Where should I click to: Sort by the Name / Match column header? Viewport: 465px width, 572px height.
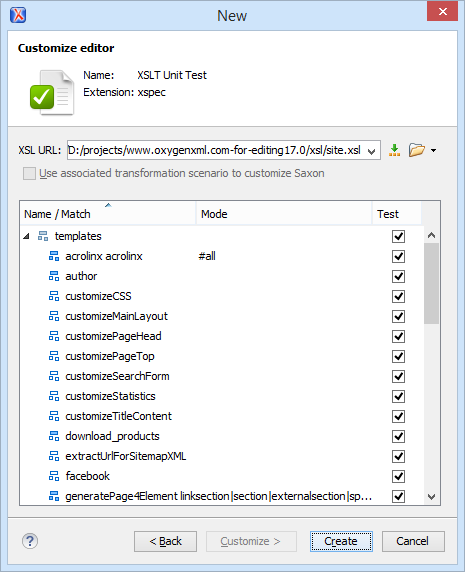(x=108, y=214)
